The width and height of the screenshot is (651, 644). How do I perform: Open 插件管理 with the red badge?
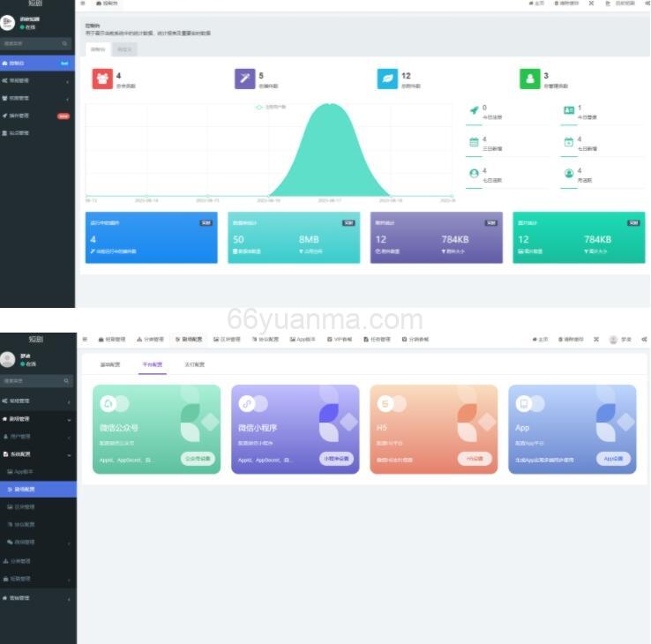[x=35, y=116]
